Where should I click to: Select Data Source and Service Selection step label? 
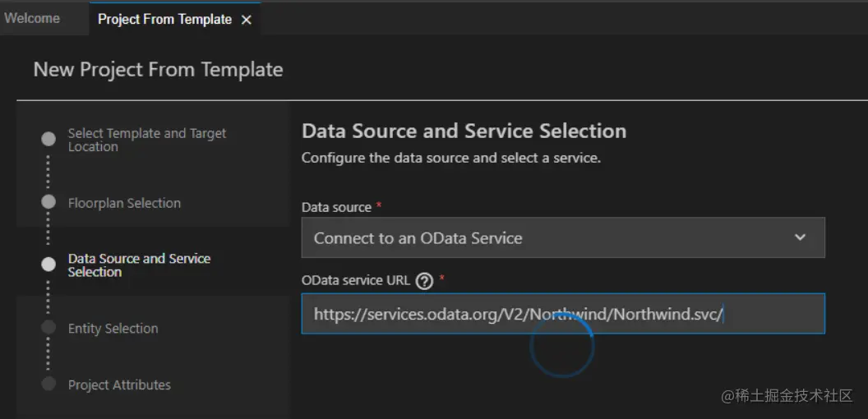click(139, 265)
